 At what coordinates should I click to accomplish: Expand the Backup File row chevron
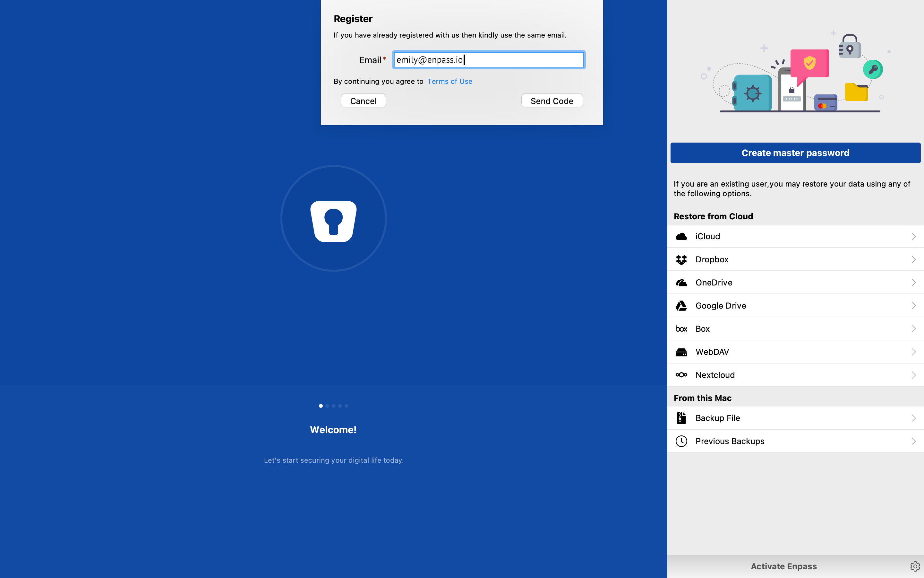tap(914, 418)
